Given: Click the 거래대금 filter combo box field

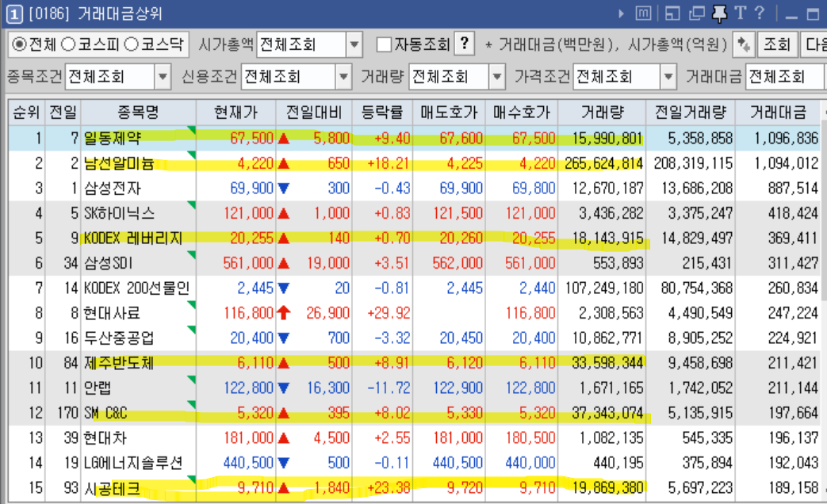Looking at the screenshot, I should (786, 77).
